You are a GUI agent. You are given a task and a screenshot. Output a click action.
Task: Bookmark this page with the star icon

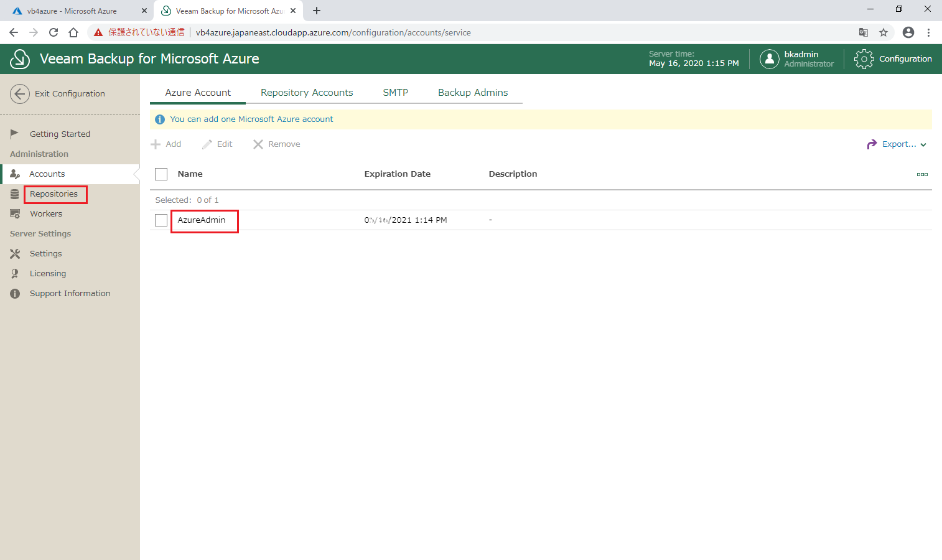pyautogui.click(x=884, y=32)
